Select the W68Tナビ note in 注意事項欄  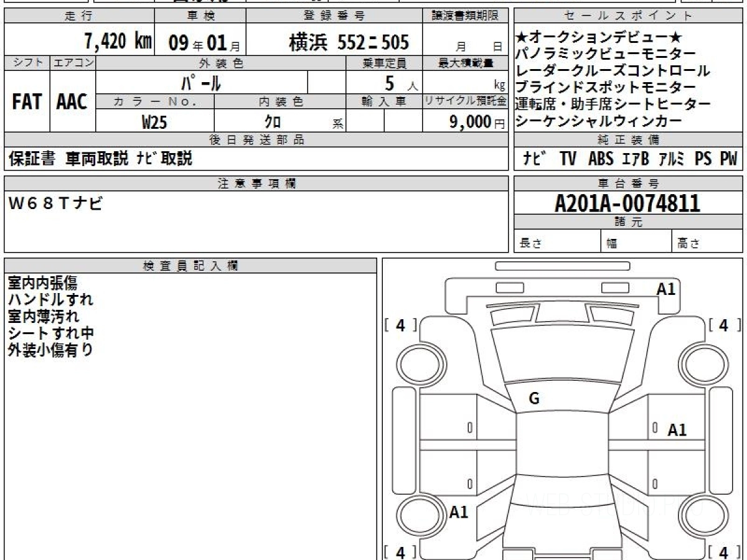pos(55,203)
